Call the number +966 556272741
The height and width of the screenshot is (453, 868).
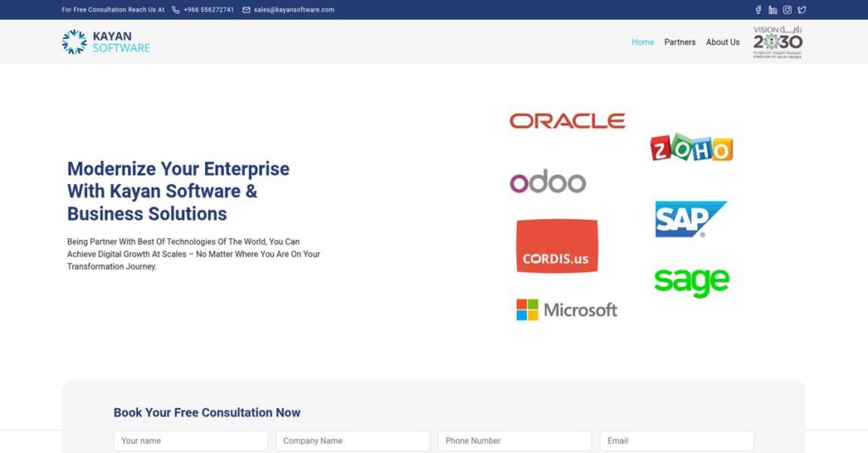(209, 10)
